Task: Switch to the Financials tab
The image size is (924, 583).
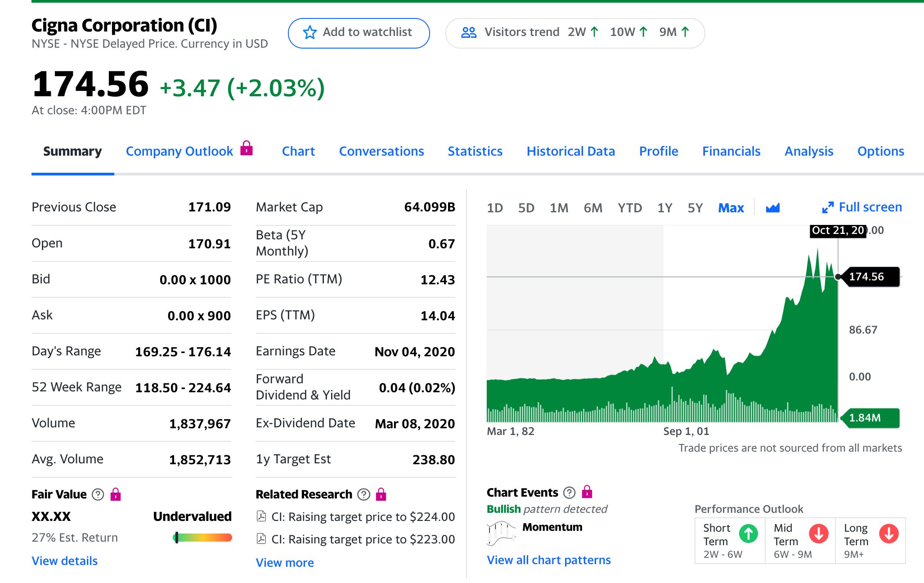Action: coord(731,151)
